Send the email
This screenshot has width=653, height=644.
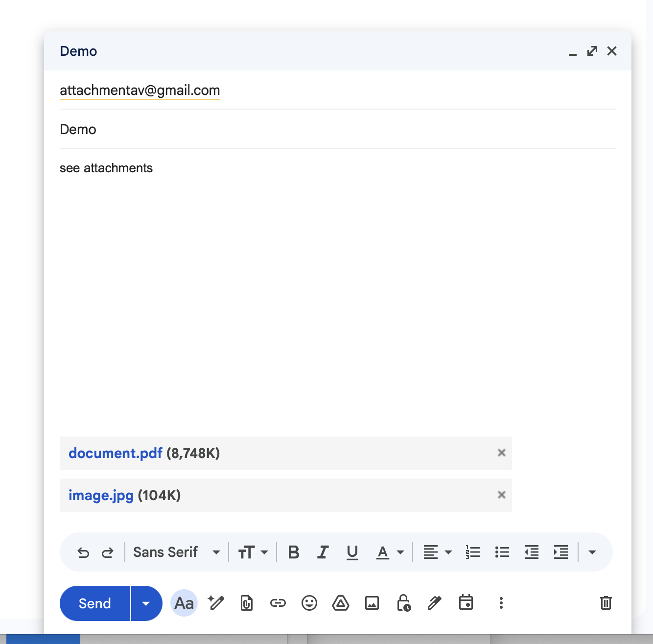pyautogui.click(x=94, y=603)
